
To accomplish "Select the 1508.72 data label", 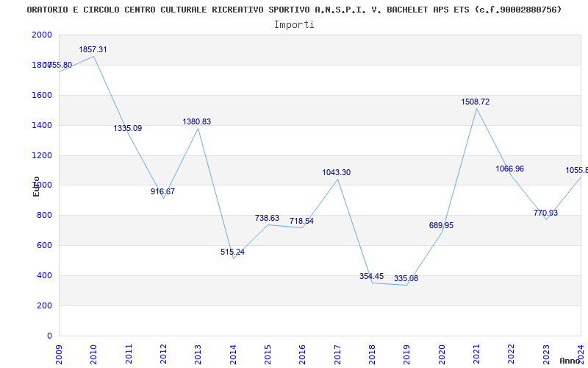I will [475, 102].
